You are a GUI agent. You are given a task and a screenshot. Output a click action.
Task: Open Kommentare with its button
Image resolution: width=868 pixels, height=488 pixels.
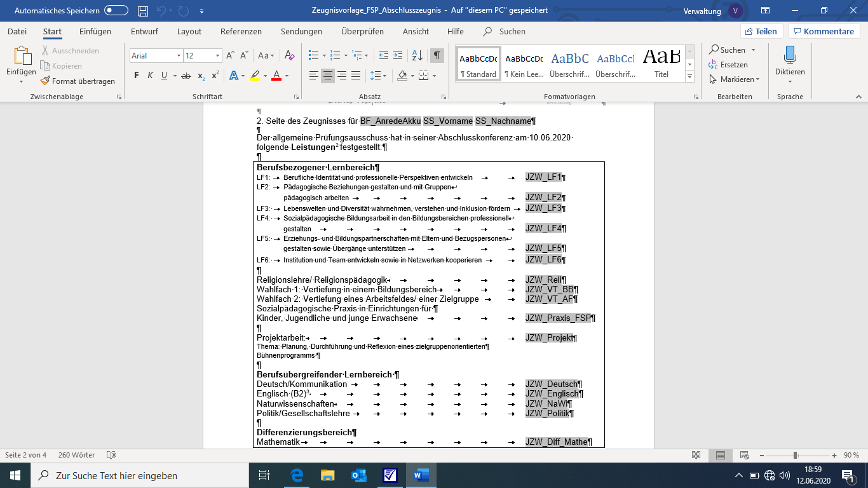pyautogui.click(x=824, y=31)
